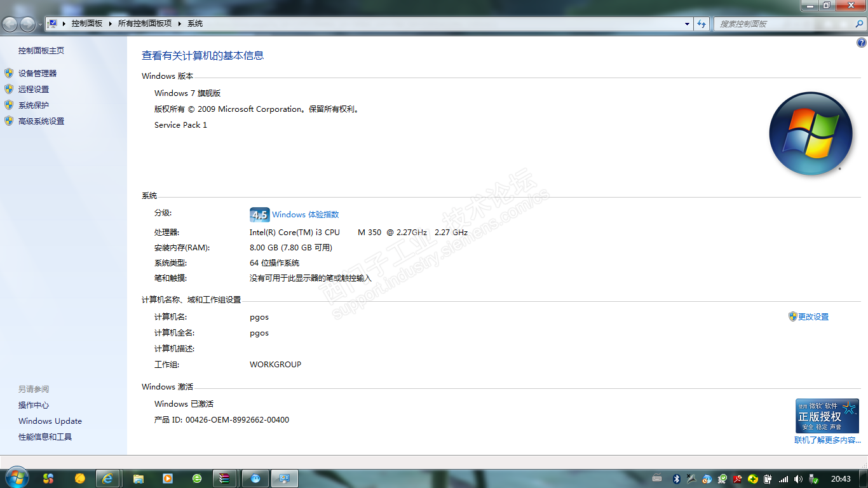The height and width of the screenshot is (488, 868).
Task: Open the power plug battery tray icon
Action: 768,479
